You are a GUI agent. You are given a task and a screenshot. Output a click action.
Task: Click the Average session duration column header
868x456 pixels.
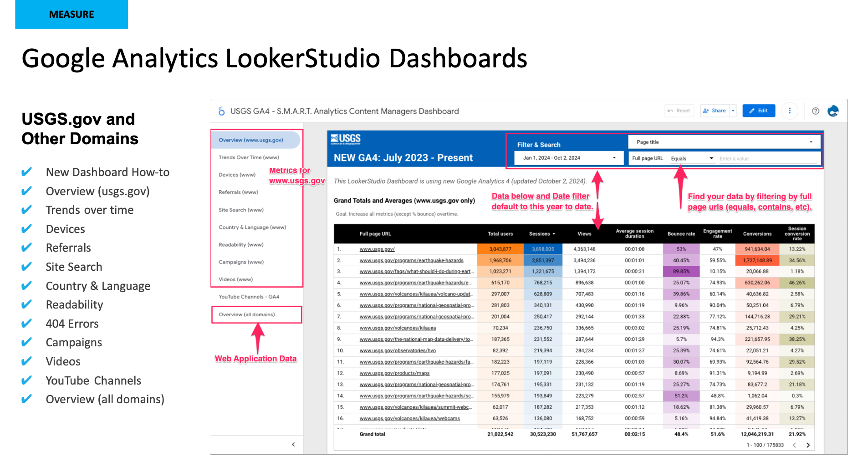point(634,234)
